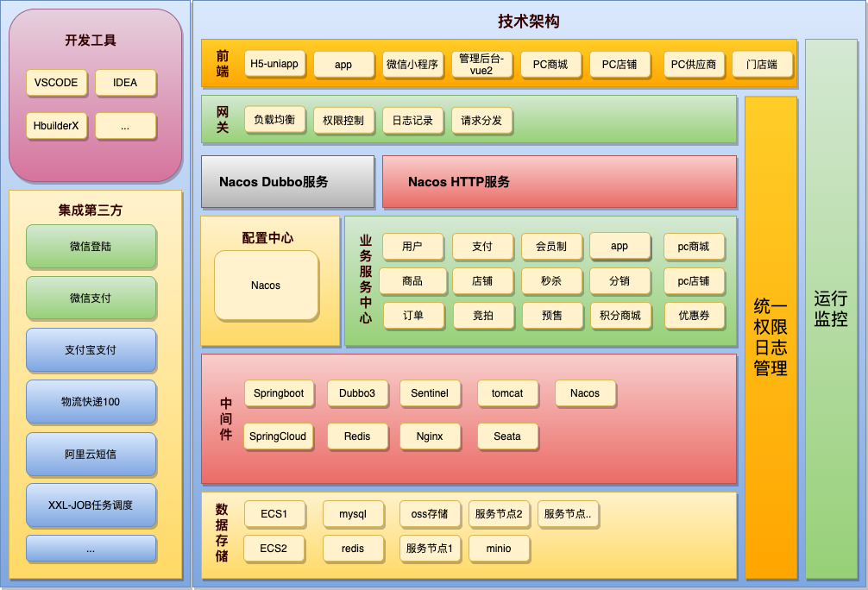Select the pc店铺 box in 业务服务中心
Image resolution: width=868 pixels, height=590 pixels.
pos(694,281)
